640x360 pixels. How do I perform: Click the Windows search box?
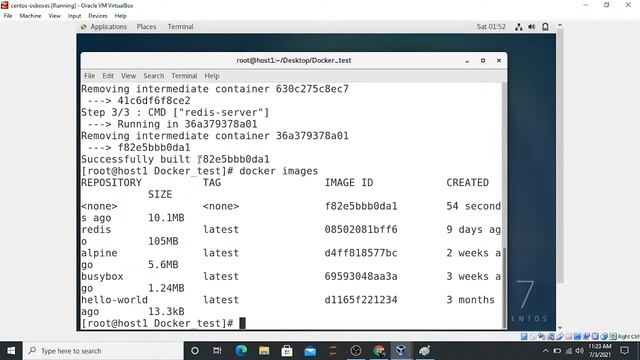[x=103, y=351]
